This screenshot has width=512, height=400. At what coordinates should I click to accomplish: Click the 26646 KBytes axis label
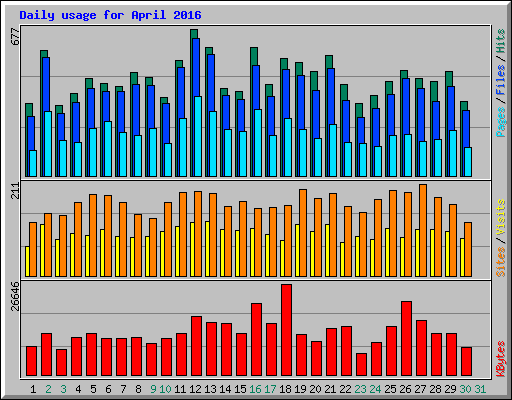pos(15,296)
